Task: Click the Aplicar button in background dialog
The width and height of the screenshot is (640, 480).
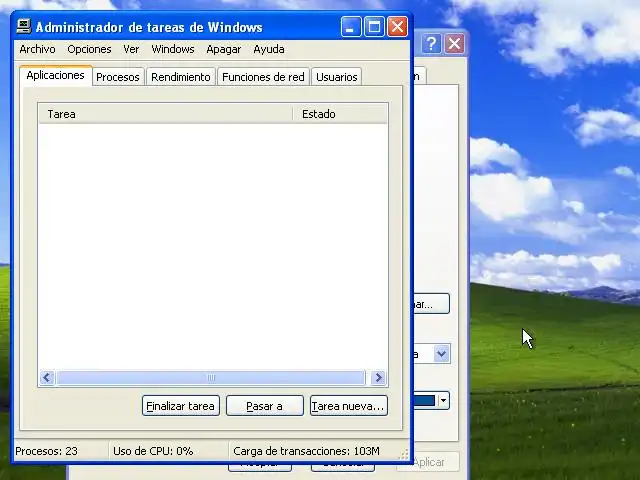Action: tap(428, 462)
